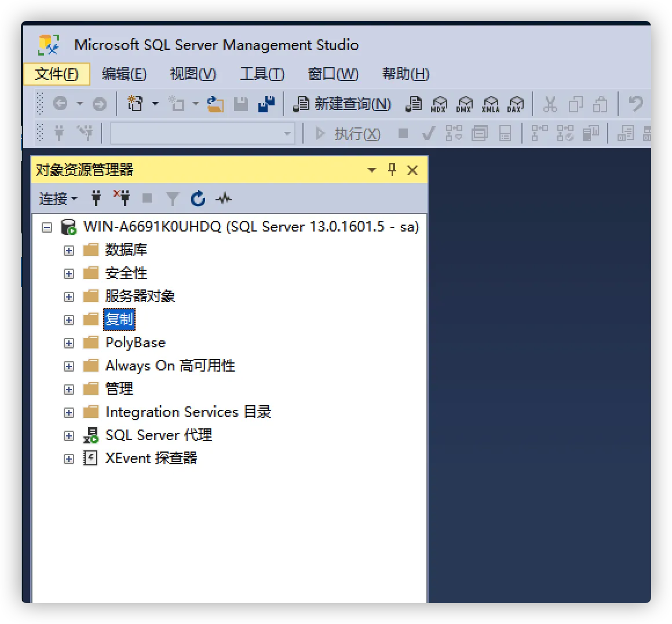672x624 pixels.
Task: Click the New Query (新建查询) button
Action: (x=342, y=104)
